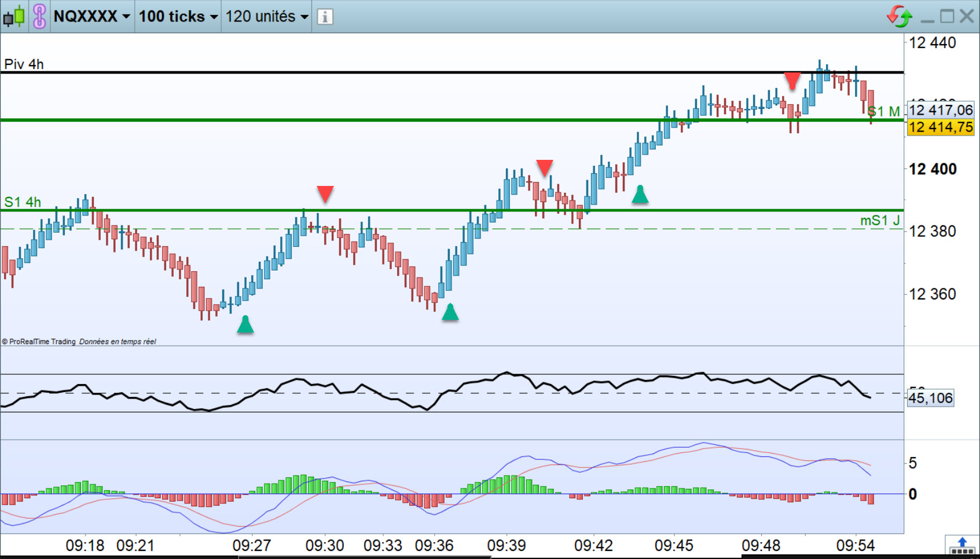Image resolution: width=980 pixels, height=559 pixels.
Task: Click the mS1 J dashed level label
Action: coord(880,220)
